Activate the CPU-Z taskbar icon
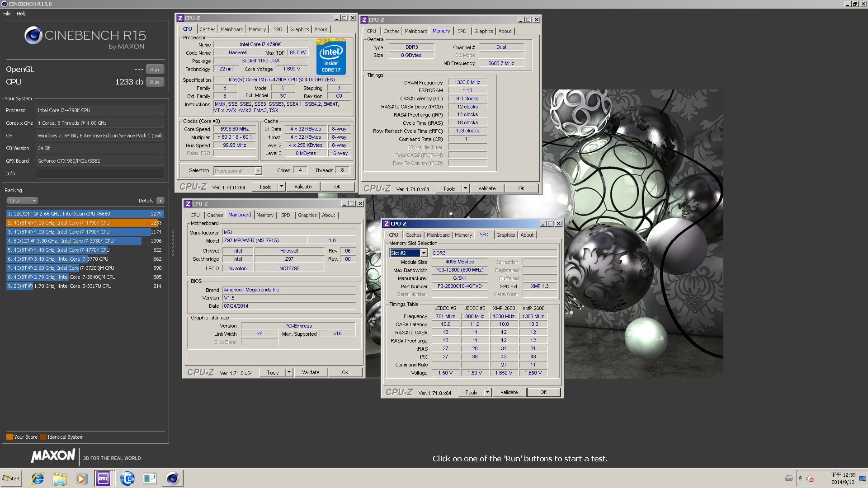Image resolution: width=868 pixels, height=488 pixels. coord(103,479)
